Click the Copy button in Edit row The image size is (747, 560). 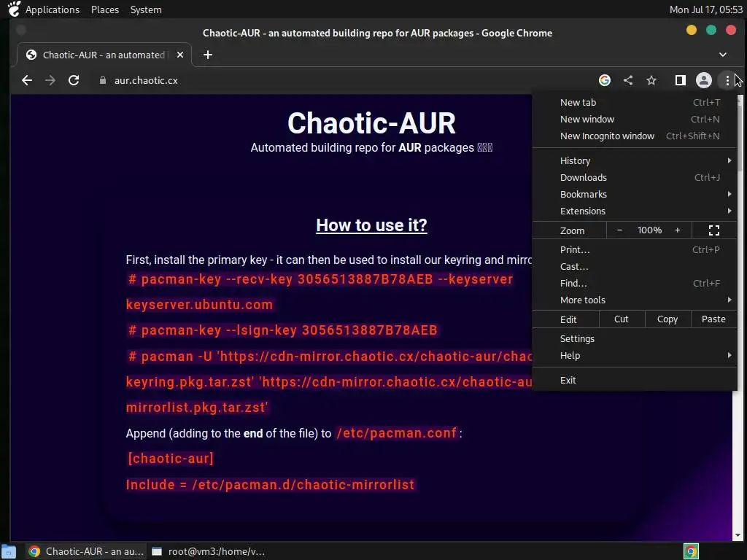[x=667, y=319]
